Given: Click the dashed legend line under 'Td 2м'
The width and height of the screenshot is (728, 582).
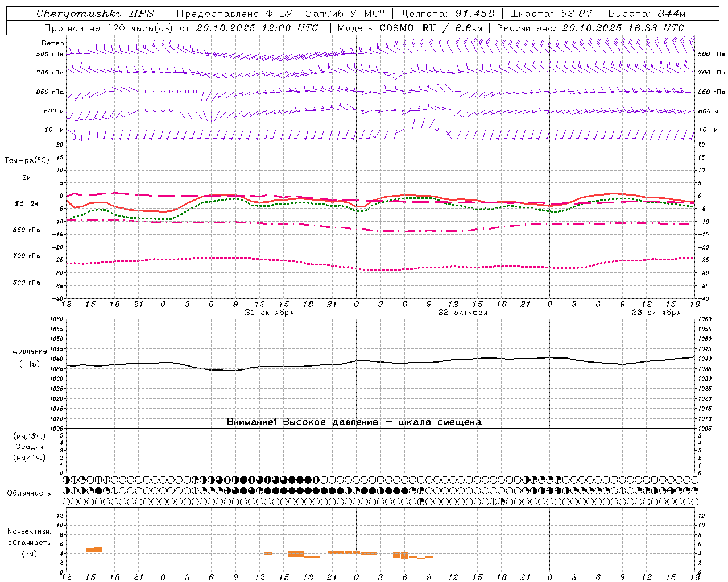Looking at the screenshot, I should 25,210.
